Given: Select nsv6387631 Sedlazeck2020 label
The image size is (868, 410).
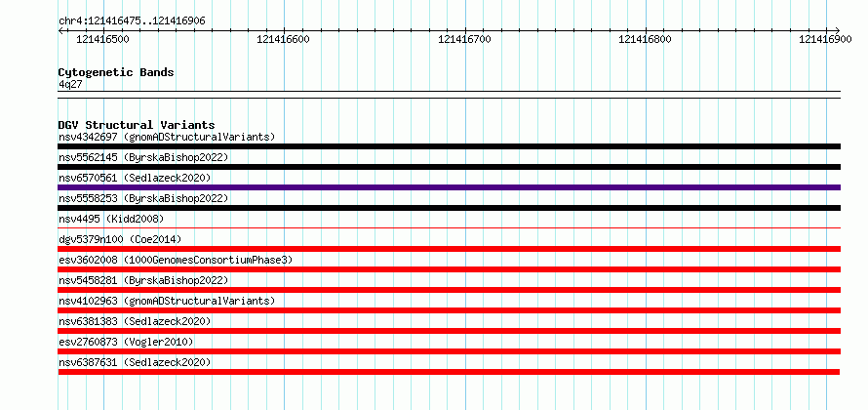Looking at the screenshot, I should click(x=135, y=362).
